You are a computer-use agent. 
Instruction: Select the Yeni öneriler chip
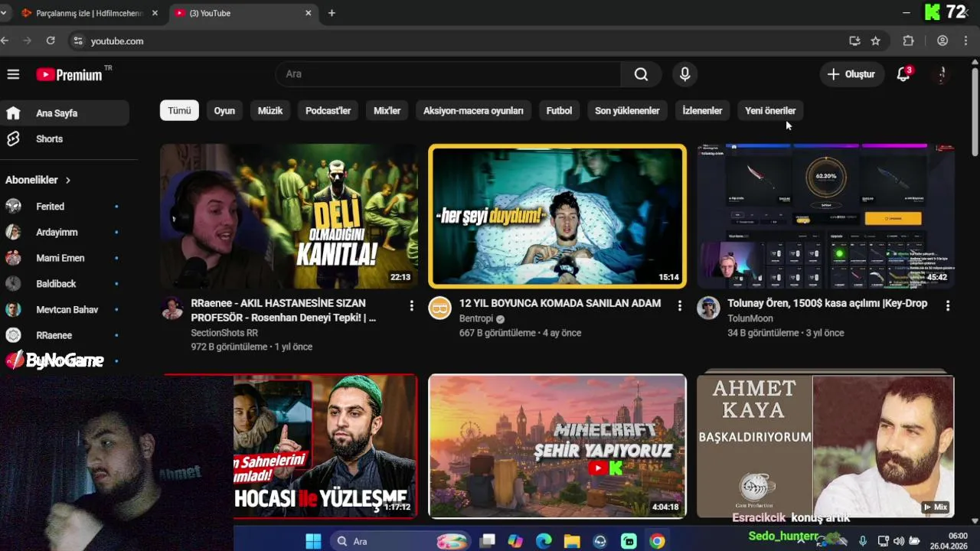pos(770,111)
